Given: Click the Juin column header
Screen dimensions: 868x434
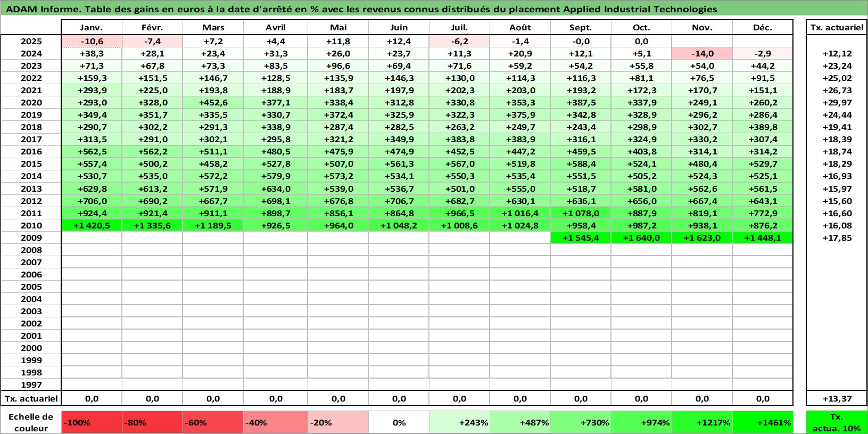Looking at the screenshot, I should pos(399,28).
